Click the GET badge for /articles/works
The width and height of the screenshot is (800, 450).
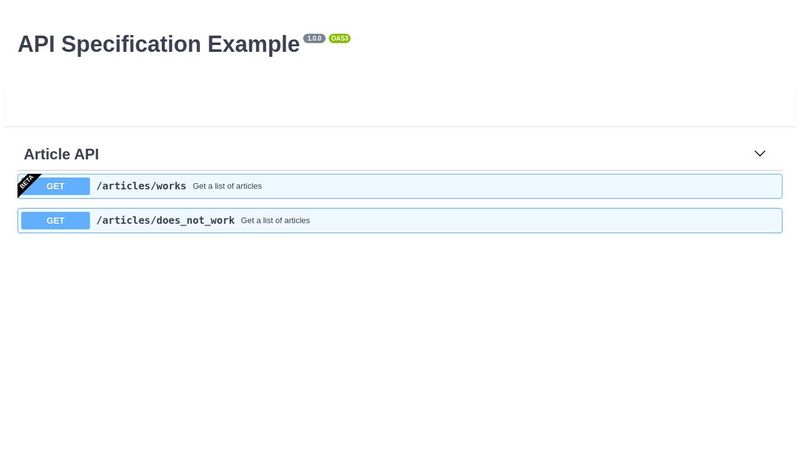click(55, 186)
